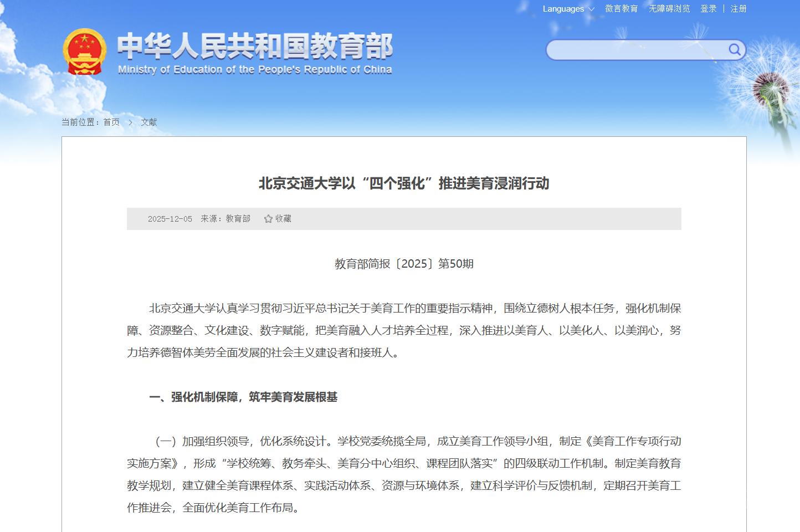The image size is (800, 532).
Task: Click the 教育部简报〔2025〕第50期 heading
Action: (x=404, y=264)
